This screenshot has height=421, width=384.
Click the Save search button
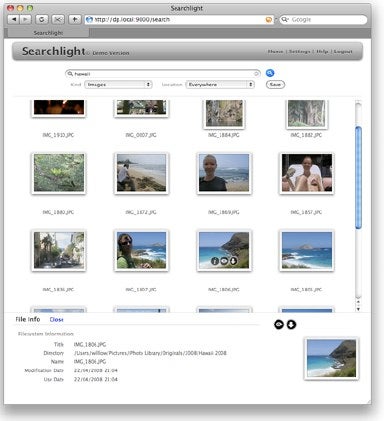pyautogui.click(x=275, y=85)
